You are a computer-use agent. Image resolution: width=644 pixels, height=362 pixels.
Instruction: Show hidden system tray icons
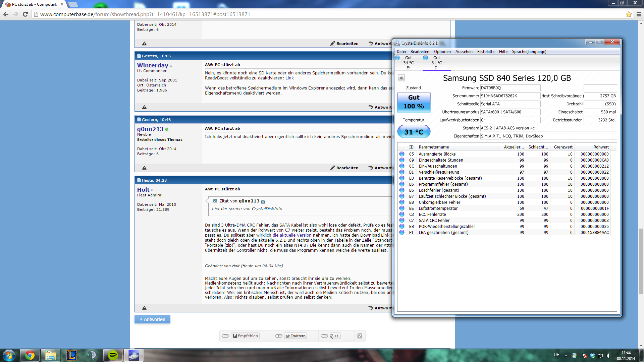click(x=566, y=355)
